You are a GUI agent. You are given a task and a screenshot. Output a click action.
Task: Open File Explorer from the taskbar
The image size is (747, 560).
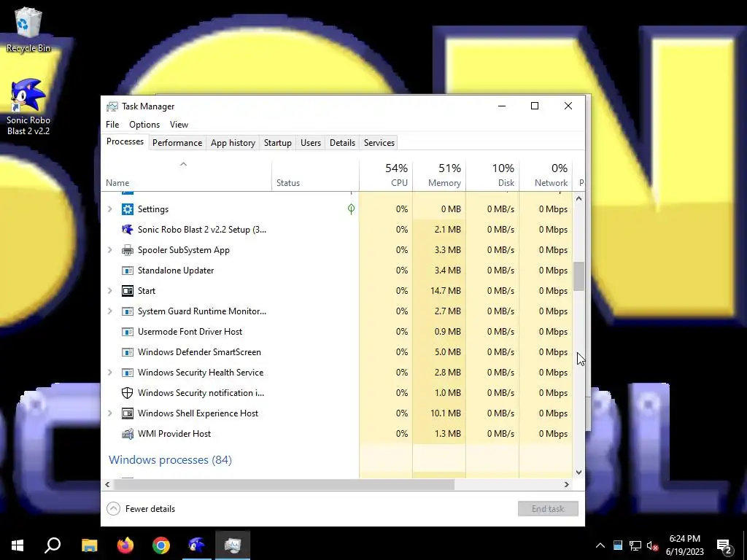tap(89, 545)
